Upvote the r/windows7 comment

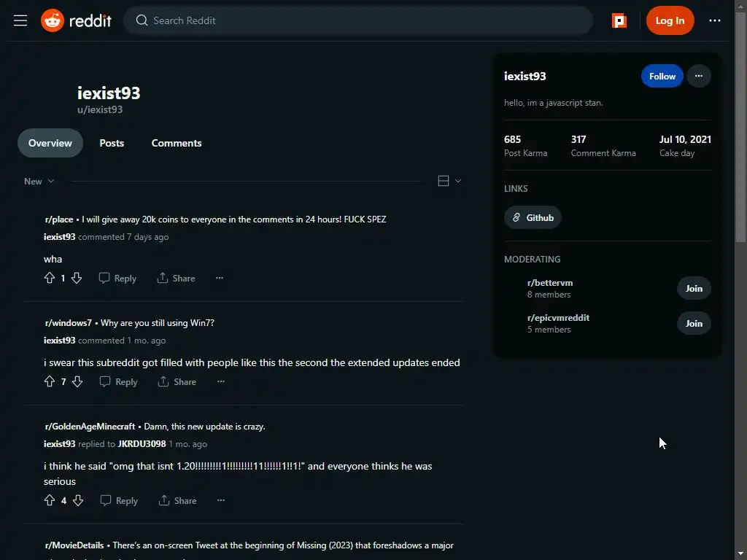pyautogui.click(x=50, y=381)
